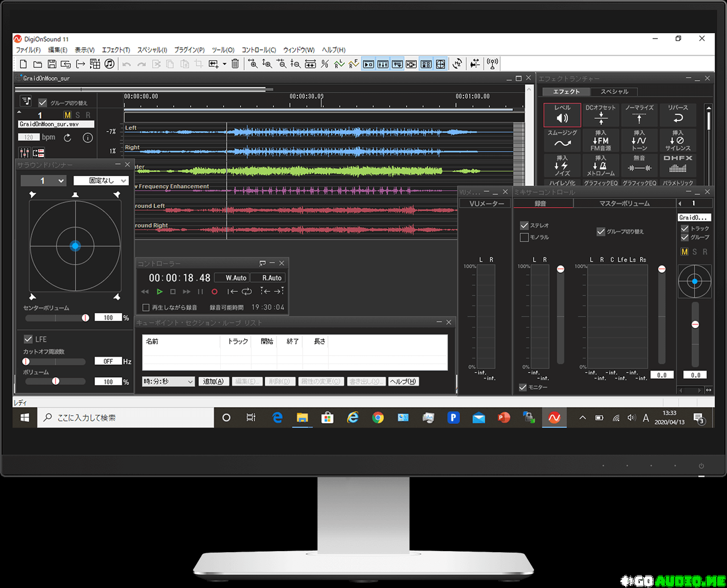Select the レベル effect in launcher
The height and width of the screenshot is (588, 727).
click(x=562, y=115)
